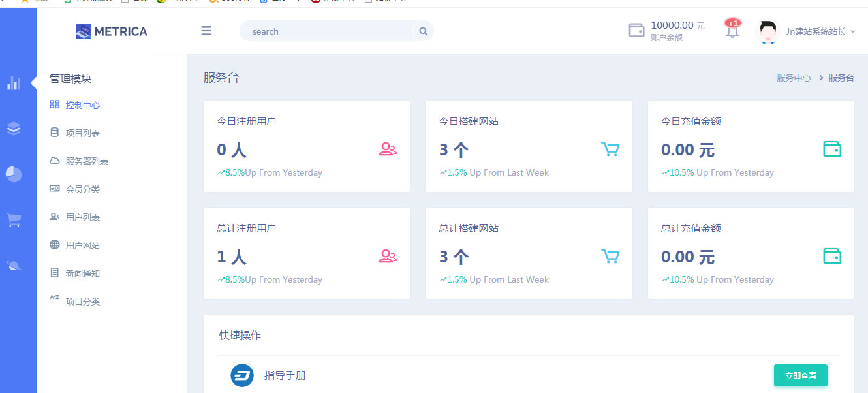Screen dimensions: 868x393
Task: Click the METRICA logo
Action: [112, 31]
